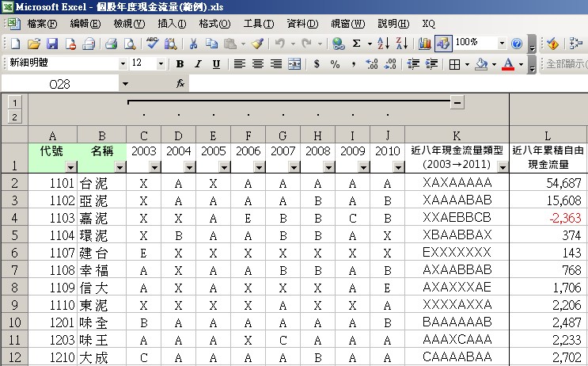Click the Increase Indent icon

coord(431,64)
